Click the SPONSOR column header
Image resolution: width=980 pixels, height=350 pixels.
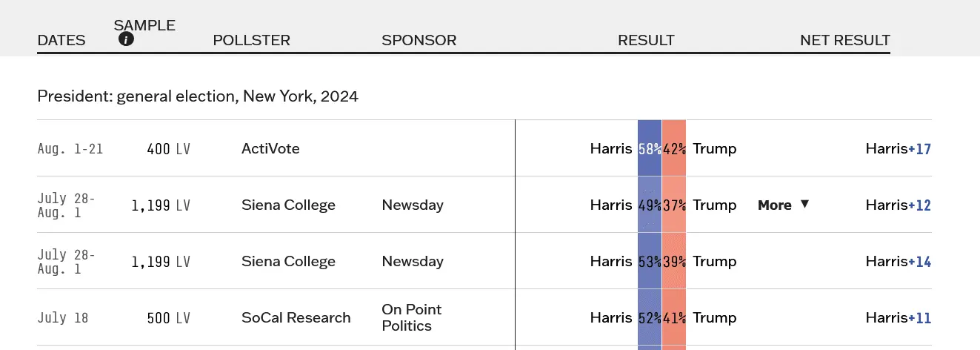tap(419, 40)
